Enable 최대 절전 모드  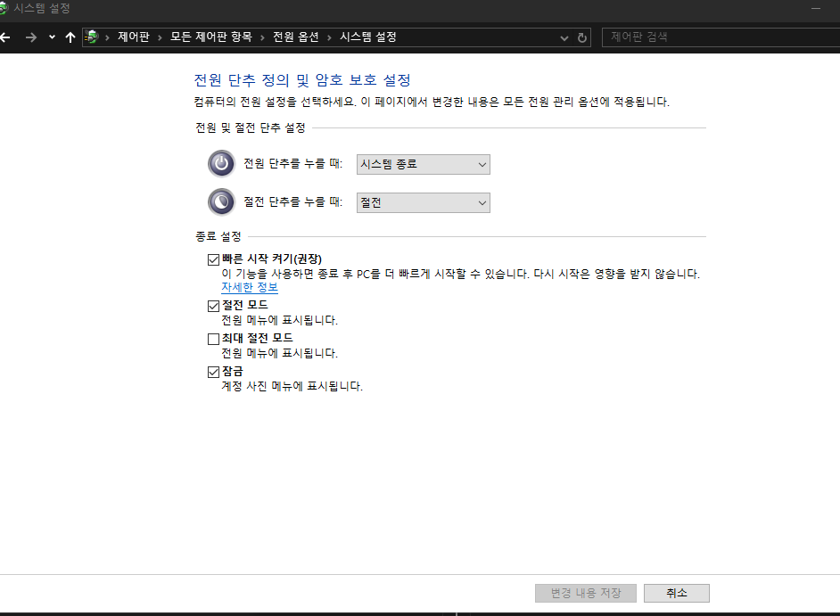213,338
